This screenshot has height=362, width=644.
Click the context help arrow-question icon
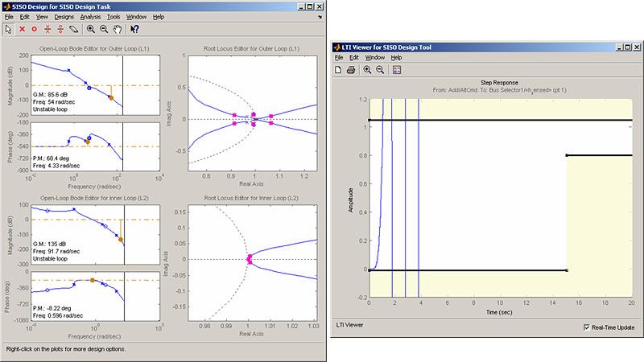[x=134, y=29]
